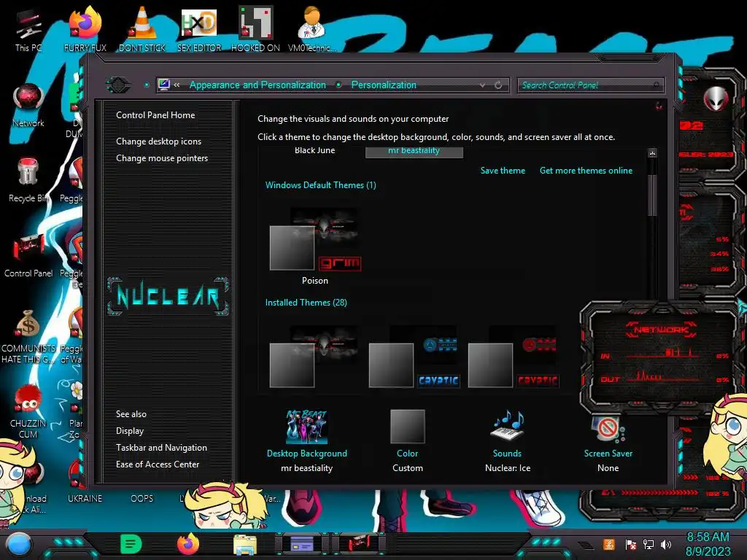The image size is (747, 560).
Task: Open CHUZZIN CUM red fuzzy shortcut
Action: click(x=28, y=412)
